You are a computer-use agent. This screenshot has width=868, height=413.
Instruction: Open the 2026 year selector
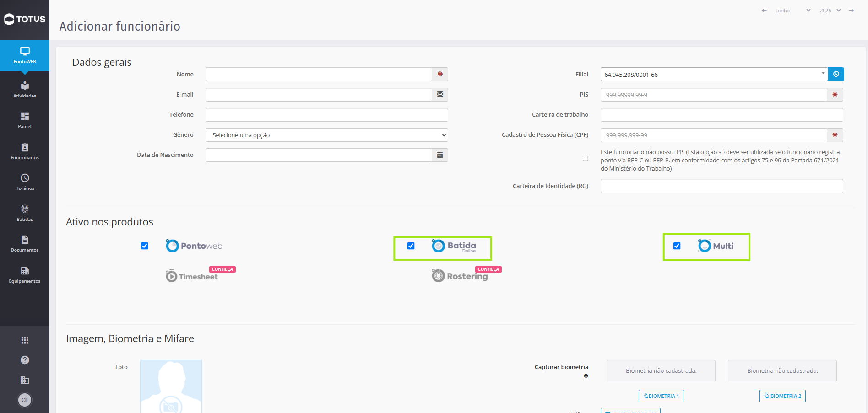tap(830, 11)
